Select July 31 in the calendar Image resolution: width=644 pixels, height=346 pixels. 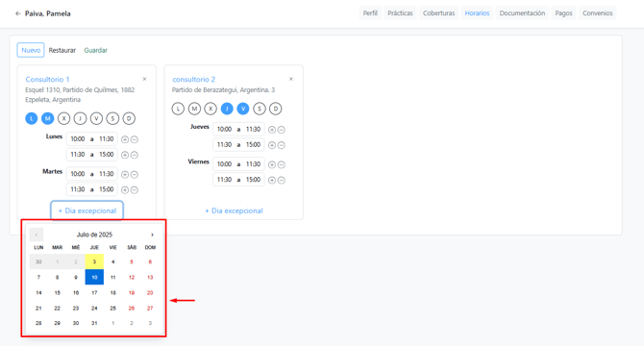click(x=94, y=324)
